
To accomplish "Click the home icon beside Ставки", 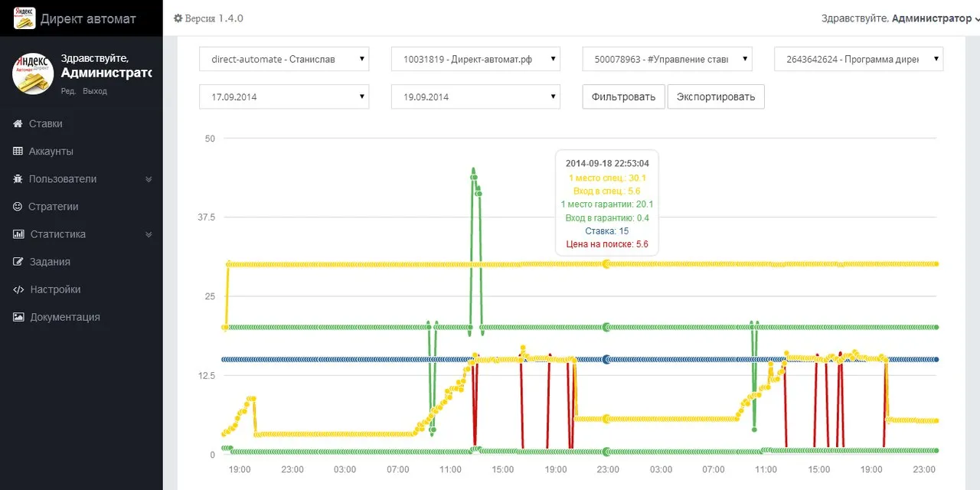I will tap(18, 124).
